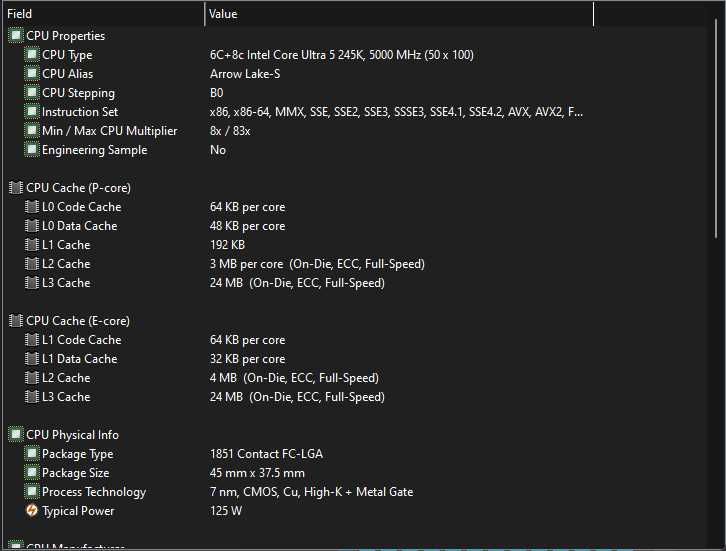The width and height of the screenshot is (726, 551).
Task: Select the CPU Properties label
Action: pos(65,36)
